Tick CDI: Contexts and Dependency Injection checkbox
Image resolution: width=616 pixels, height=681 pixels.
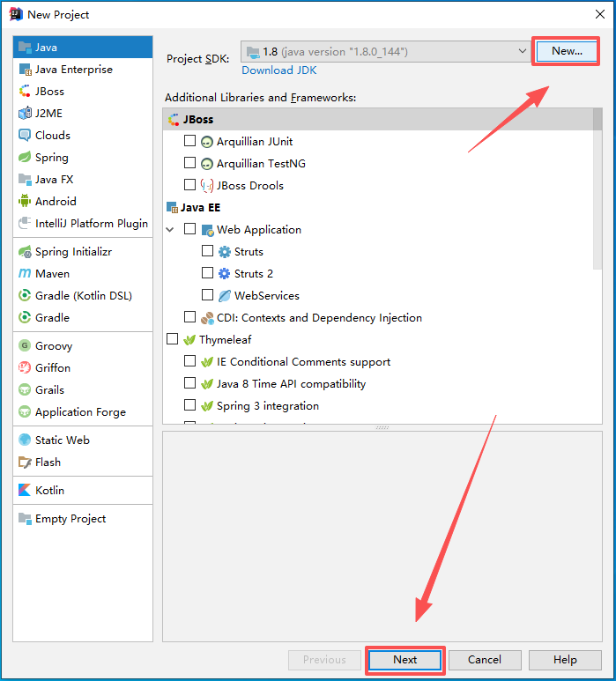(189, 316)
